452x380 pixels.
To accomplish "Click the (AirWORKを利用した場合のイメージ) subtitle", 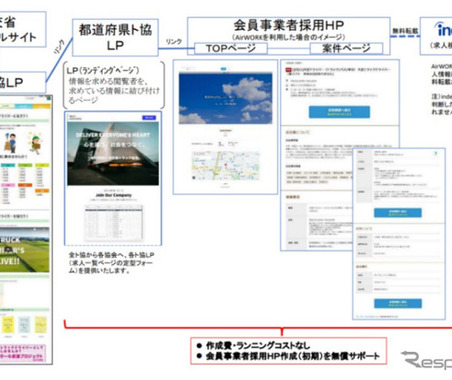I will click(289, 37).
